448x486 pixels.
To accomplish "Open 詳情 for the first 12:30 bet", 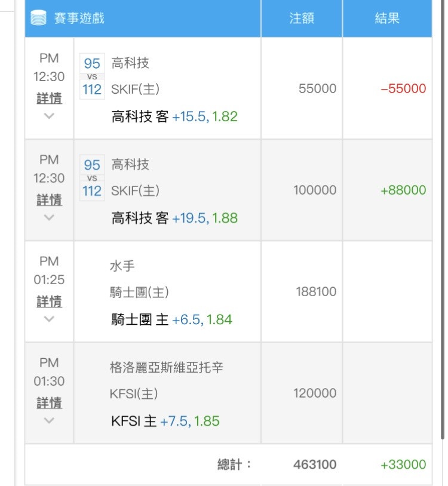I will [49, 99].
